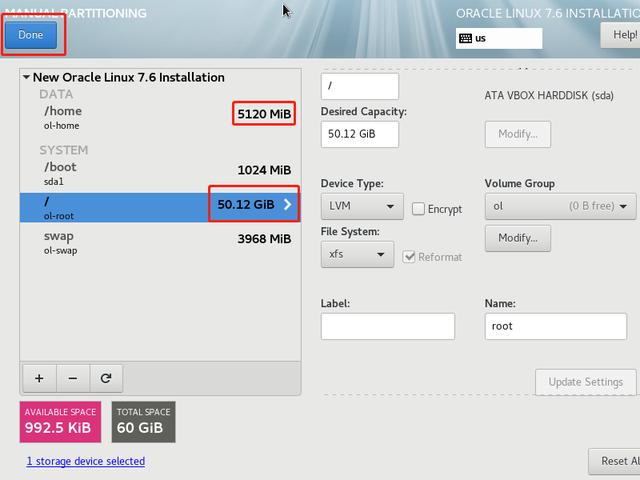Click the Desired Capacity field

pos(360,134)
